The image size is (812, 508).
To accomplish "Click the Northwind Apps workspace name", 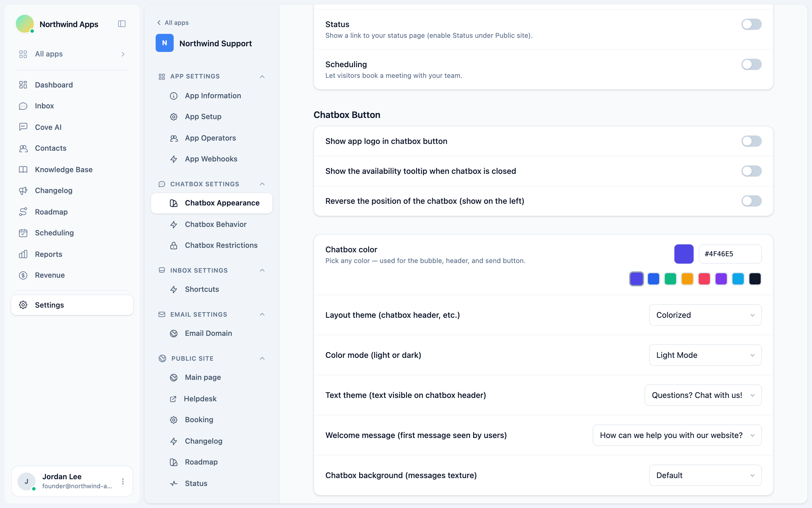I will 69,24.
